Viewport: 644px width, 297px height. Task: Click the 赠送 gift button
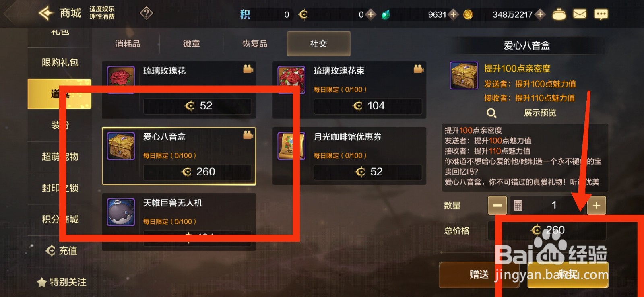(x=479, y=275)
